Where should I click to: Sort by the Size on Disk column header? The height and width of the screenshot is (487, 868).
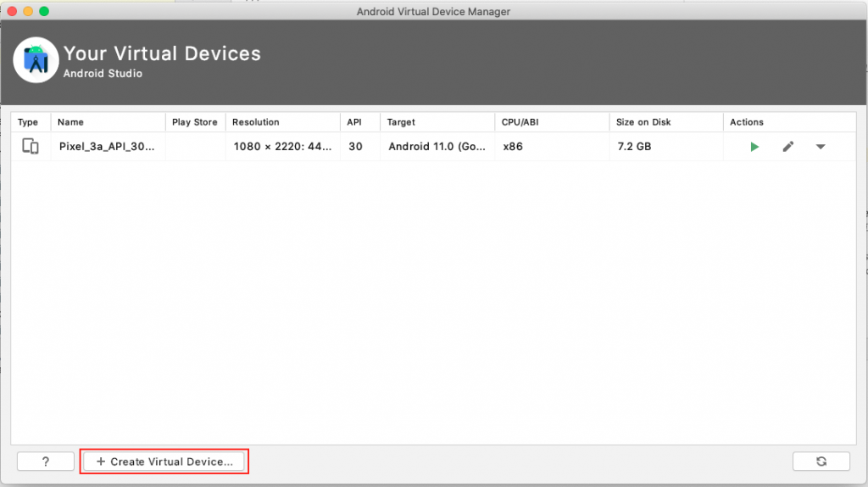tap(666, 122)
